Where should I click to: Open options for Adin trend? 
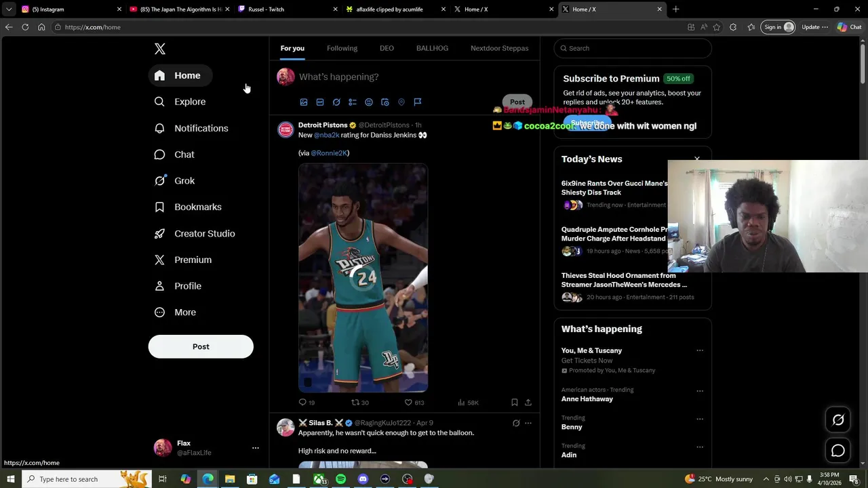(x=700, y=447)
